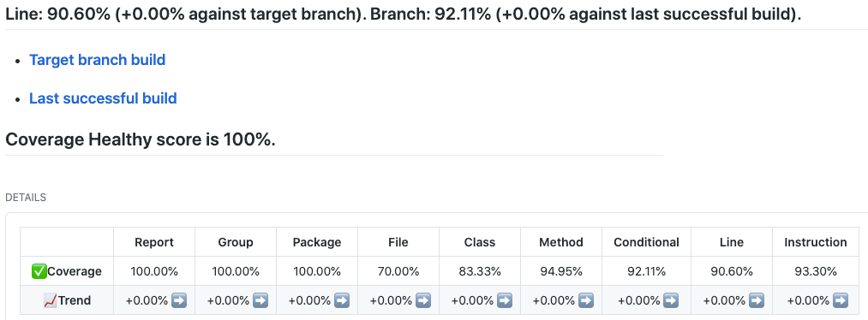Image resolution: width=868 pixels, height=320 pixels.
Task: Click the Instruction trend arrow icon
Action: click(x=841, y=300)
